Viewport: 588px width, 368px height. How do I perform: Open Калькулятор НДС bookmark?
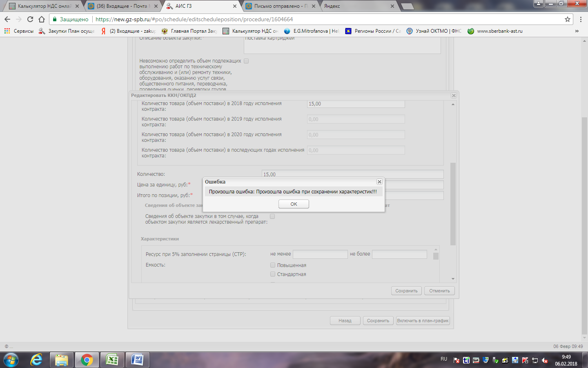point(250,31)
